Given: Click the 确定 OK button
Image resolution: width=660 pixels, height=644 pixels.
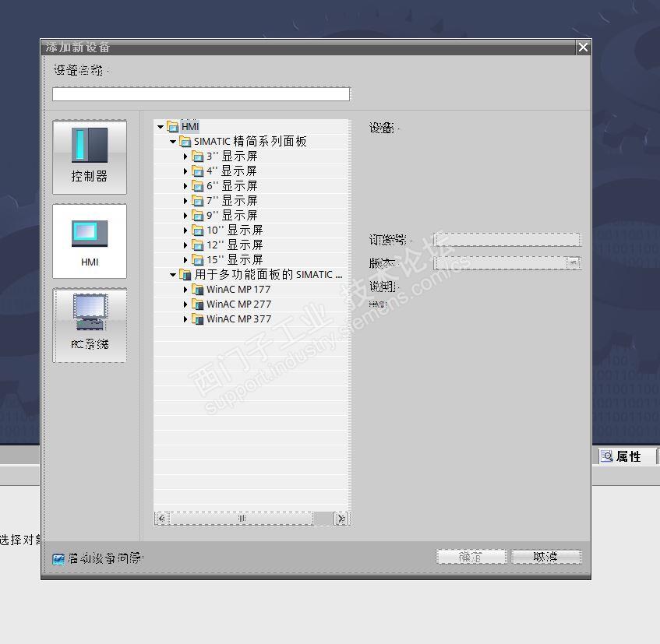Looking at the screenshot, I should pos(471,557).
